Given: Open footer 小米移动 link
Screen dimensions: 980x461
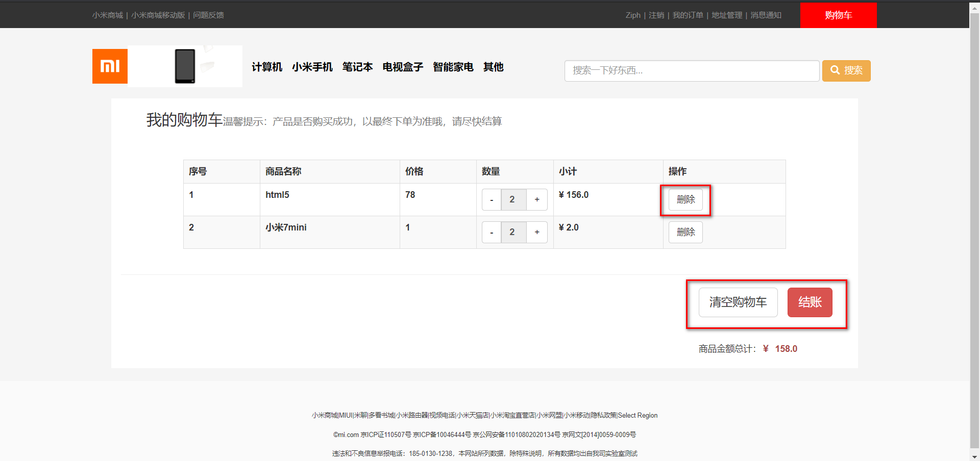Looking at the screenshot, I should click(x=577, y=416).
